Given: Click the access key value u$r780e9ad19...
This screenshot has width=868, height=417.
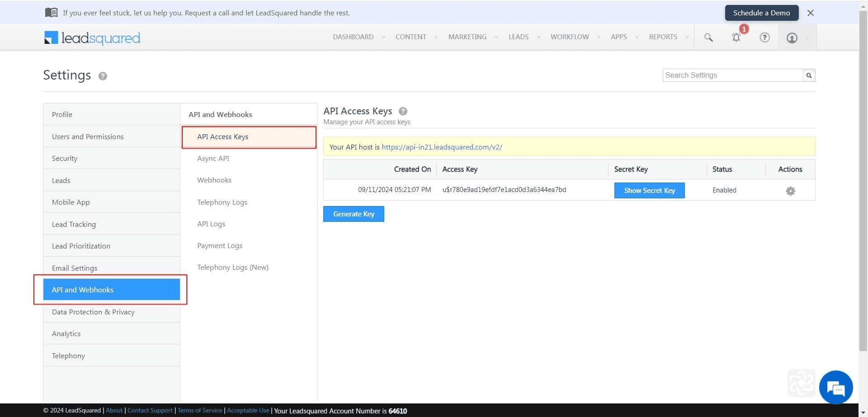Looking at the screenshot, I should pos(504,190).
